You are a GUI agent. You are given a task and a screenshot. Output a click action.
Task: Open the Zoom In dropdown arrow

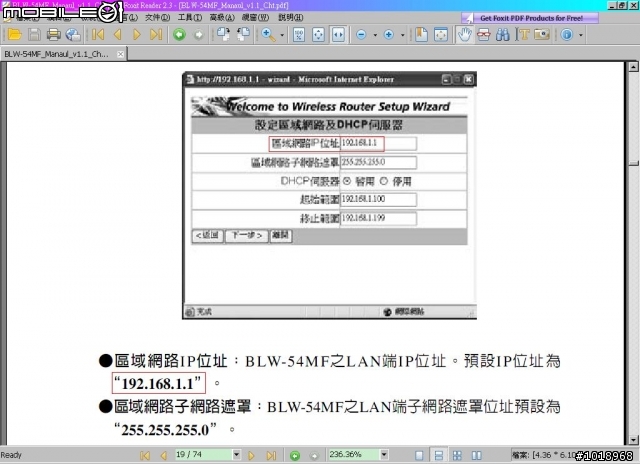[x=403, y=35]
